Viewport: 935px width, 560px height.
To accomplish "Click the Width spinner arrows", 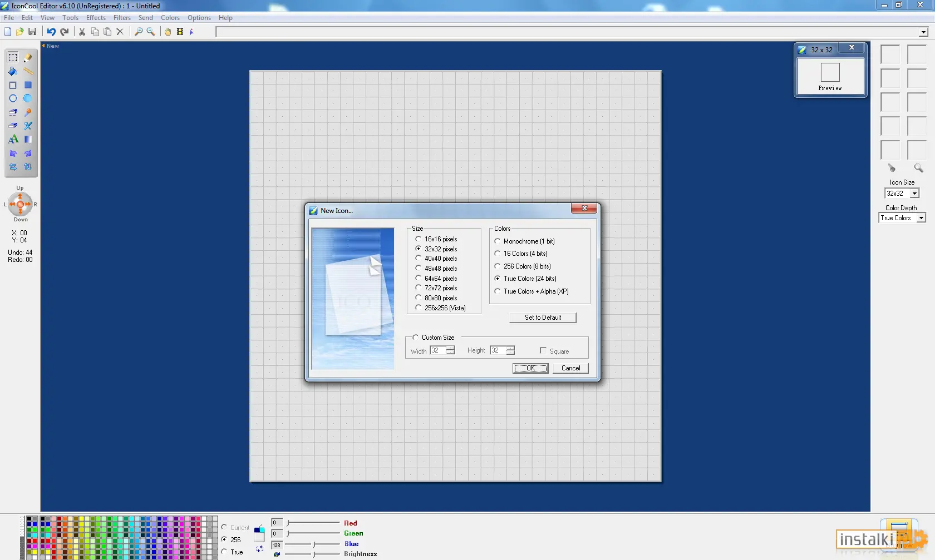I will tap(450, 350).
